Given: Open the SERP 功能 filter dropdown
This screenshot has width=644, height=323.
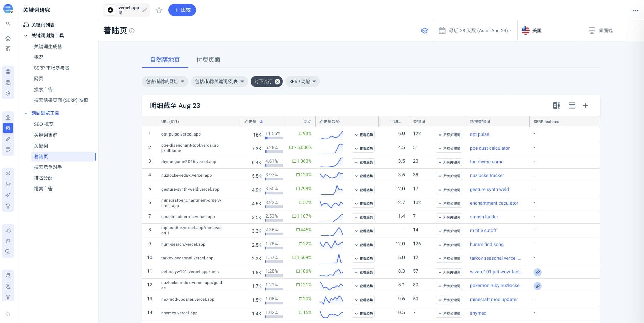Looking at the screenshot, I should tap(302, 82).
